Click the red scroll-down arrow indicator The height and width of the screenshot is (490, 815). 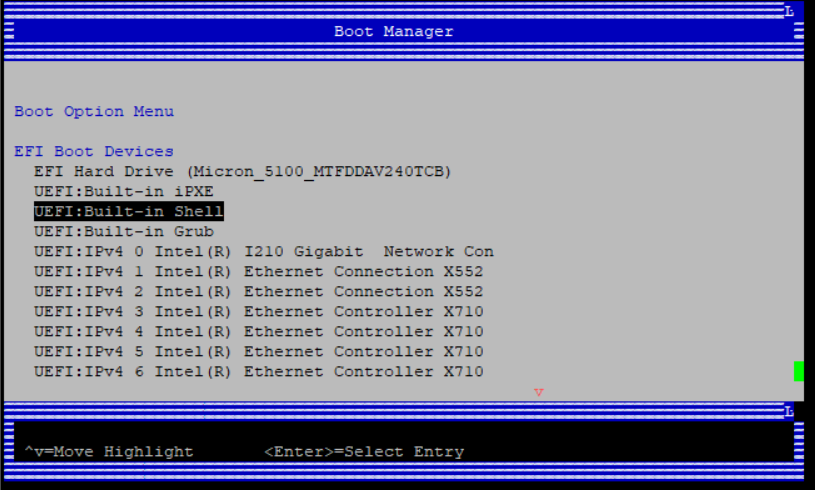click(539, 392)
